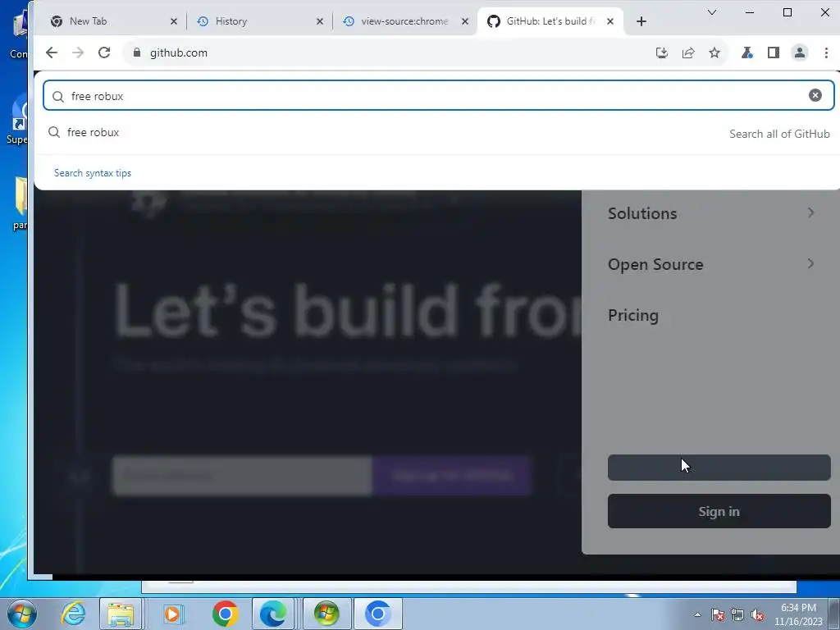Open the Chrome profile avatar
This screenshot has height=630, width=840.
(x=800, y=52)
